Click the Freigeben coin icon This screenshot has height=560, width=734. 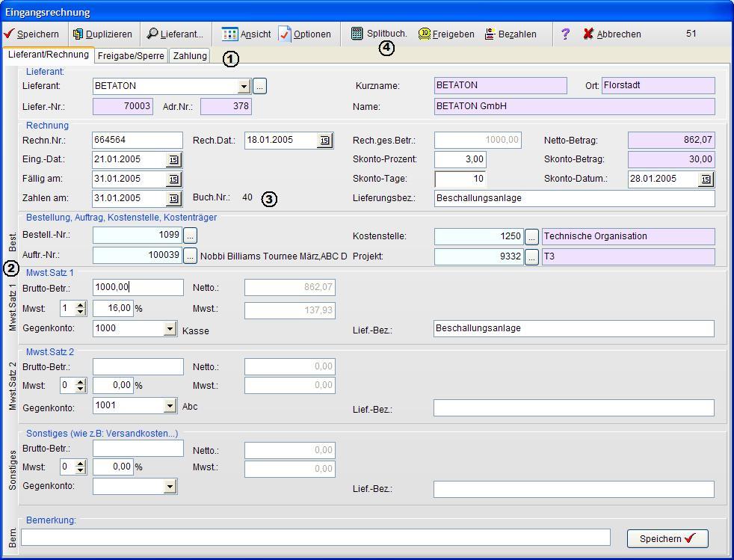(x=424, y=34)
